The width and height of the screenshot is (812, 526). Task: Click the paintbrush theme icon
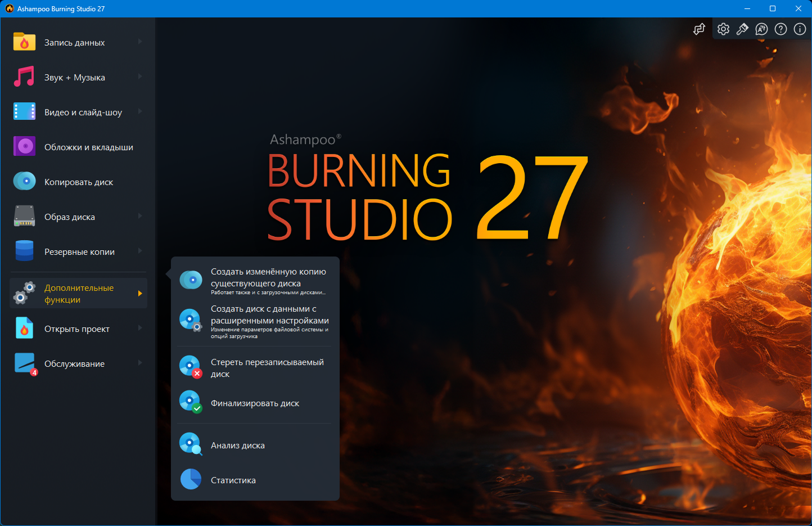(x=742, y=29)
